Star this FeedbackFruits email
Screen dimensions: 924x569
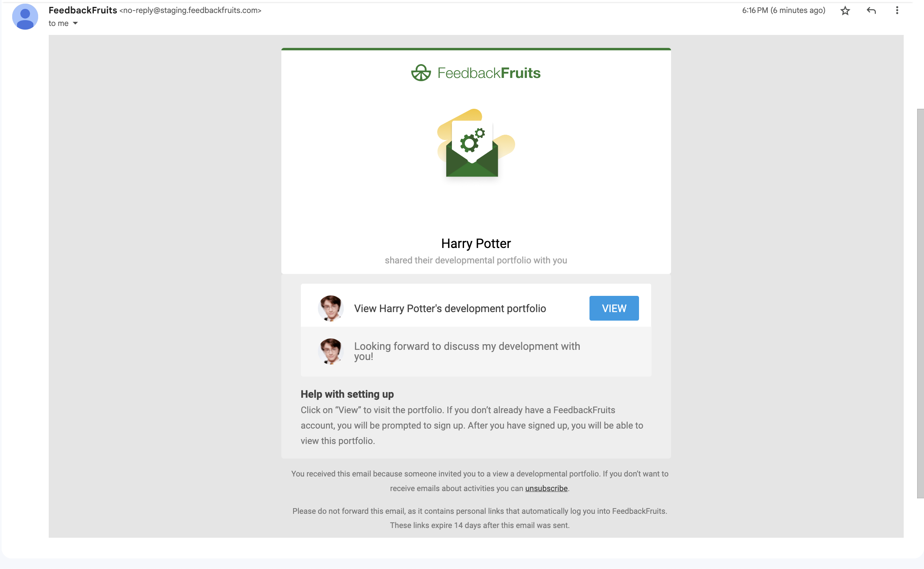(x=845, y=11)
